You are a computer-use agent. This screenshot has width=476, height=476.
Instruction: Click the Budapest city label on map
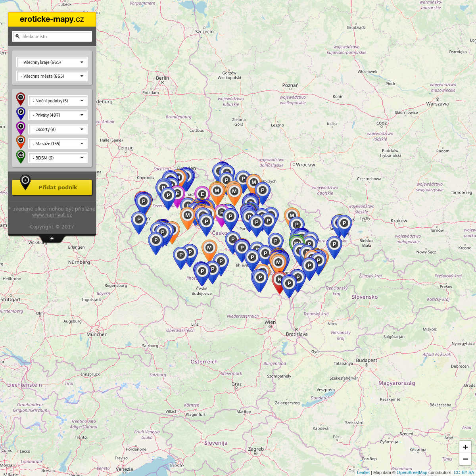pos(367,361)
